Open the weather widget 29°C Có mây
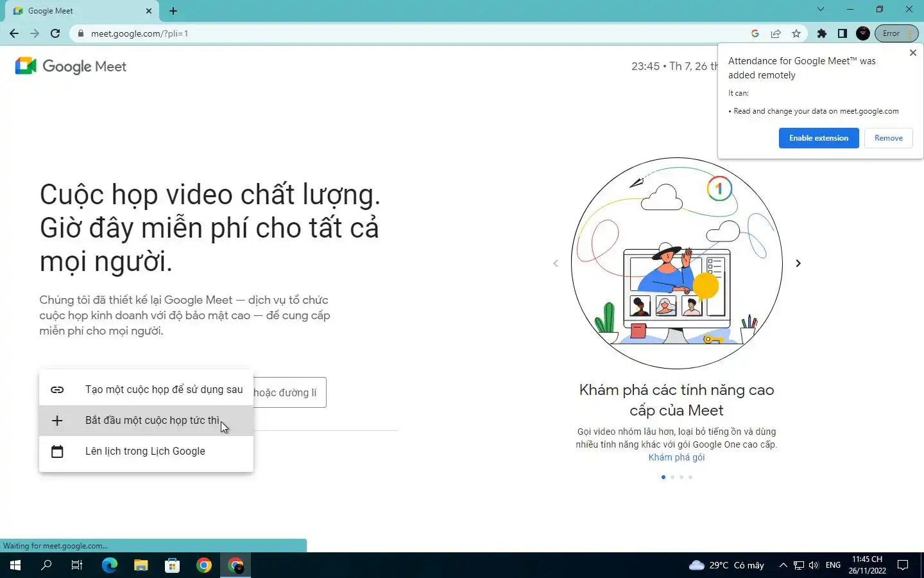The height and width of the screenshot is (578, 924). (726, 565)
